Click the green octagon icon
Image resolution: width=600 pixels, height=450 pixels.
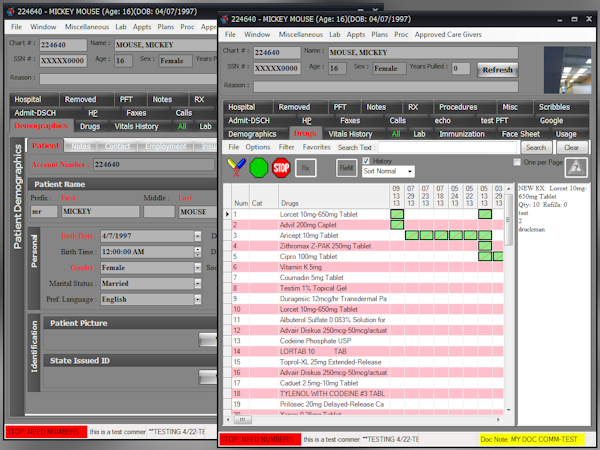click(258, 167)
